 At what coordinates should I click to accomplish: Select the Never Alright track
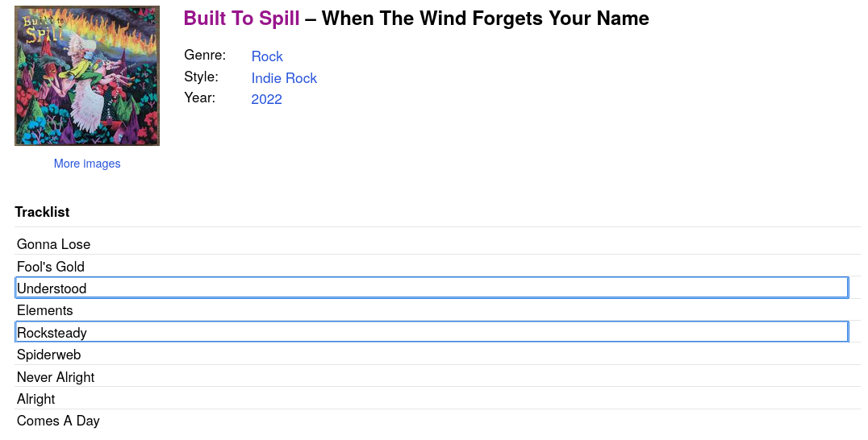point(56,377)
